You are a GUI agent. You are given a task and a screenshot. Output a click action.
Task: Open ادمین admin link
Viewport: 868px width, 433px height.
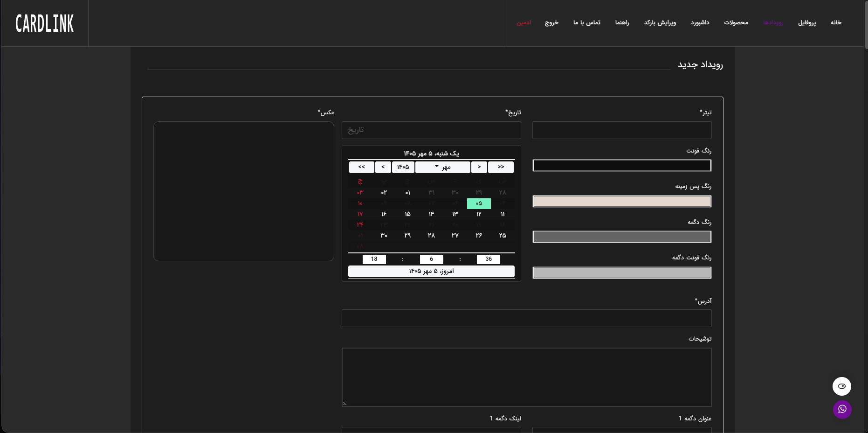click(x=524, y=22)
